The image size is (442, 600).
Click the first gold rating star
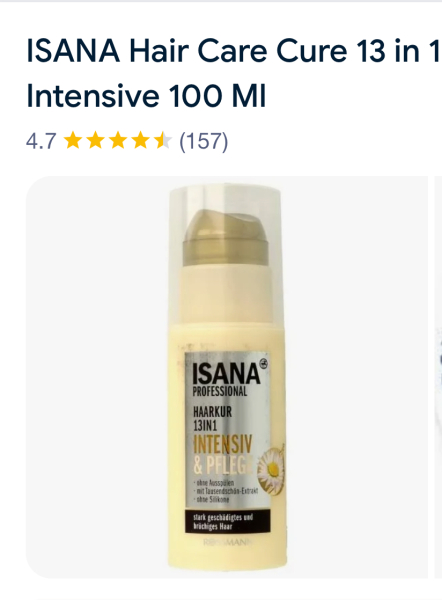[x=72, y=140]
